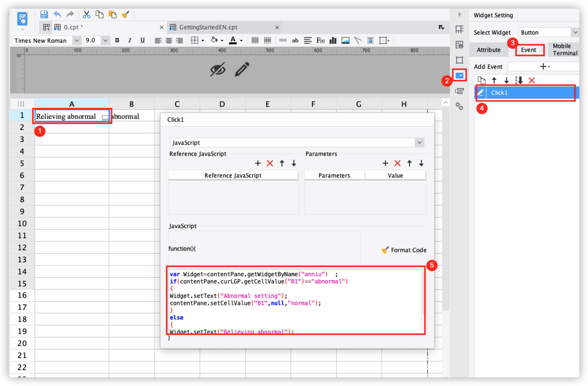The width and height of the screenshot is (588, 386).
Task: Switch to the Attribute tab in Widget Setting
Action: 489,49
